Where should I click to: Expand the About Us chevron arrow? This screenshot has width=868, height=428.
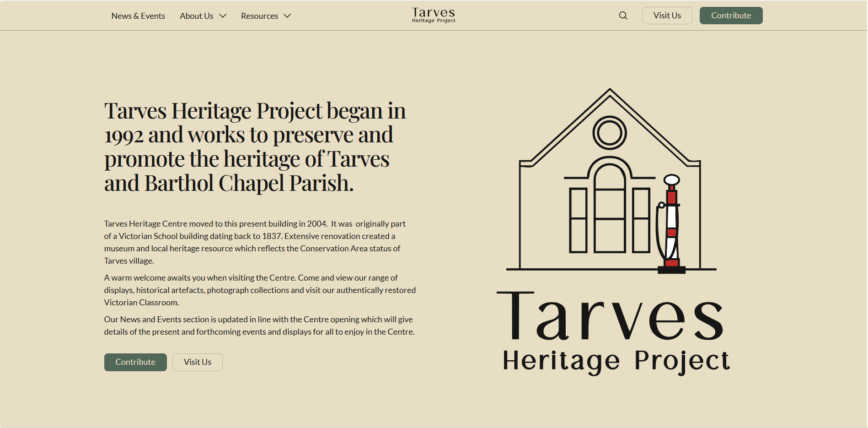[x=223, y=16]
